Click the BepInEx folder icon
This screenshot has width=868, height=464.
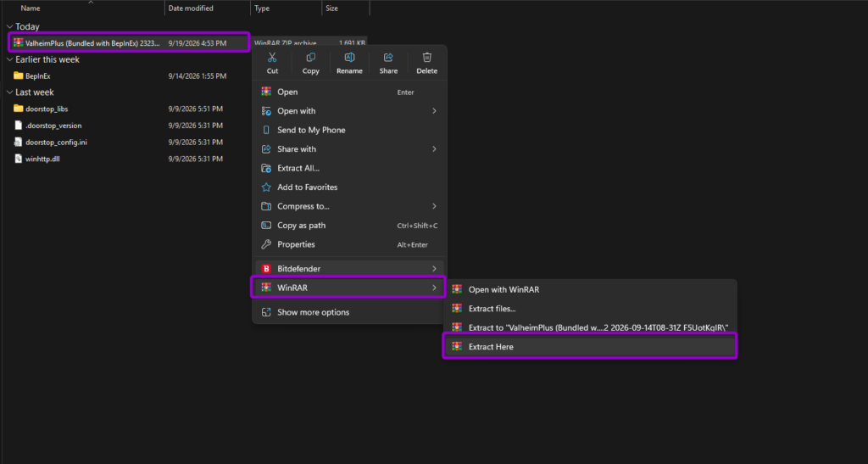19,75
